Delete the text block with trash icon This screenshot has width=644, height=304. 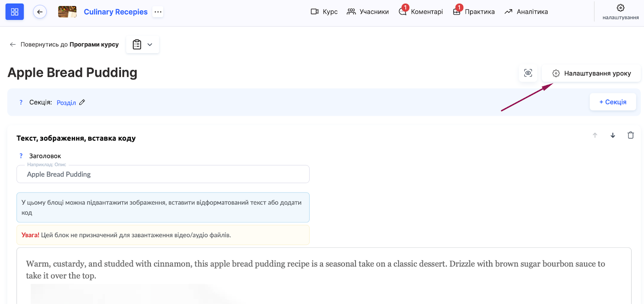[x=630, y=135]
